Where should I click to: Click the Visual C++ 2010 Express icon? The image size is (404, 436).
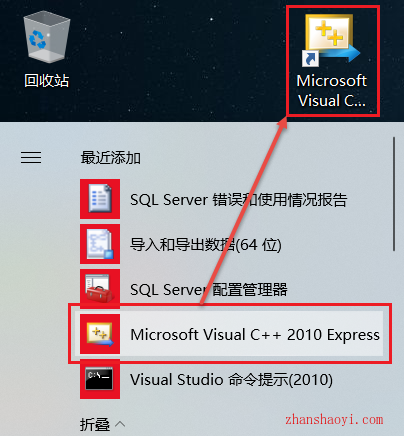pos(100,334)
